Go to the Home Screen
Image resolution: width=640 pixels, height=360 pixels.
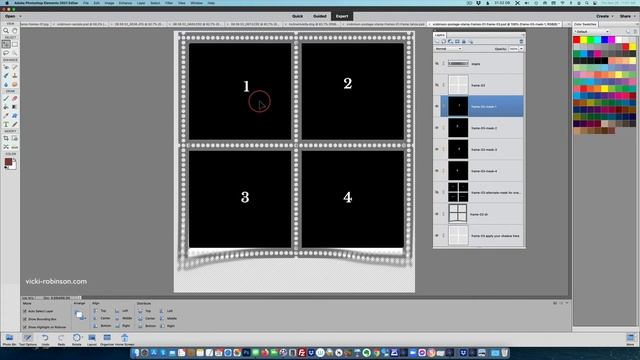coord(124,340)
